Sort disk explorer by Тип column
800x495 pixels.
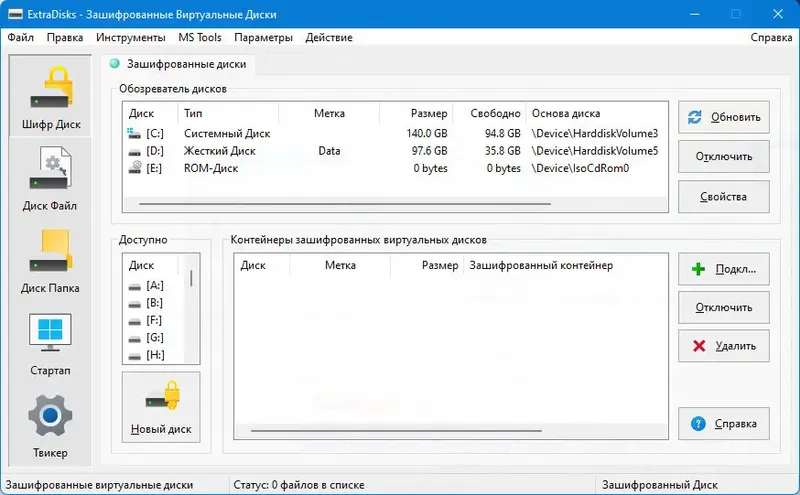(x=228, y=113)
